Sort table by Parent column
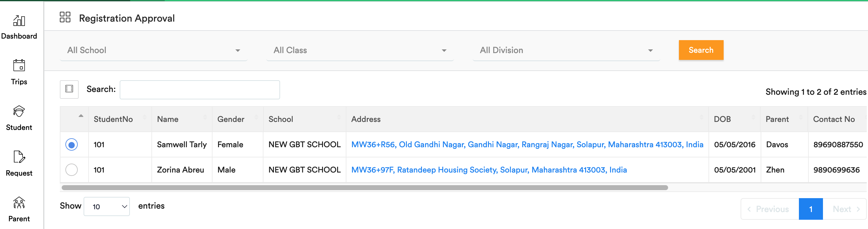 point(784,119)
